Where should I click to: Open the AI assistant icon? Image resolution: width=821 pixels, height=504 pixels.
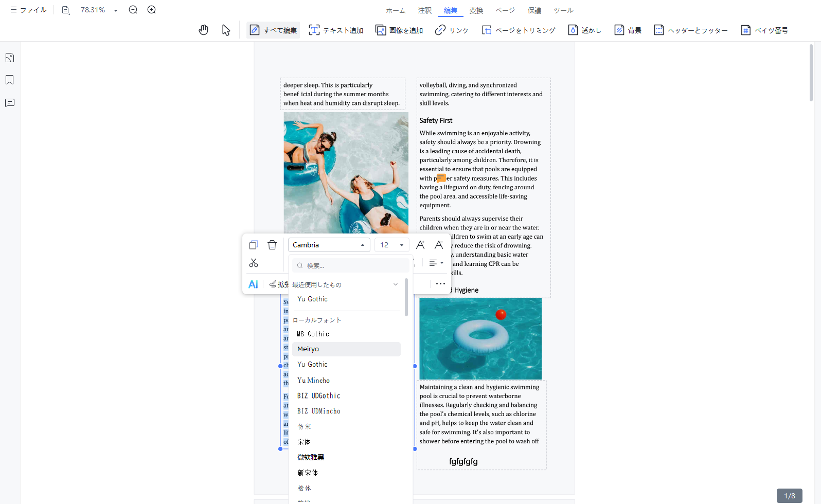253,284
